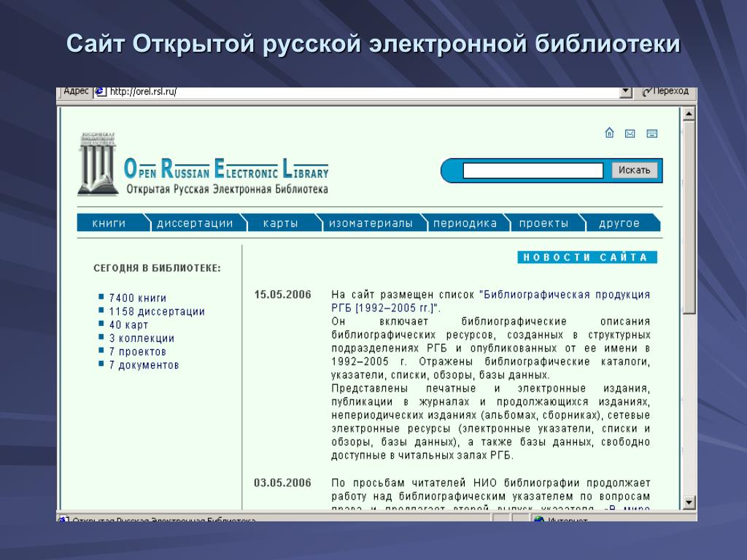Viewport: 747px width, 560px height.
Task: Click the site search input box
Action: [533, 171]
